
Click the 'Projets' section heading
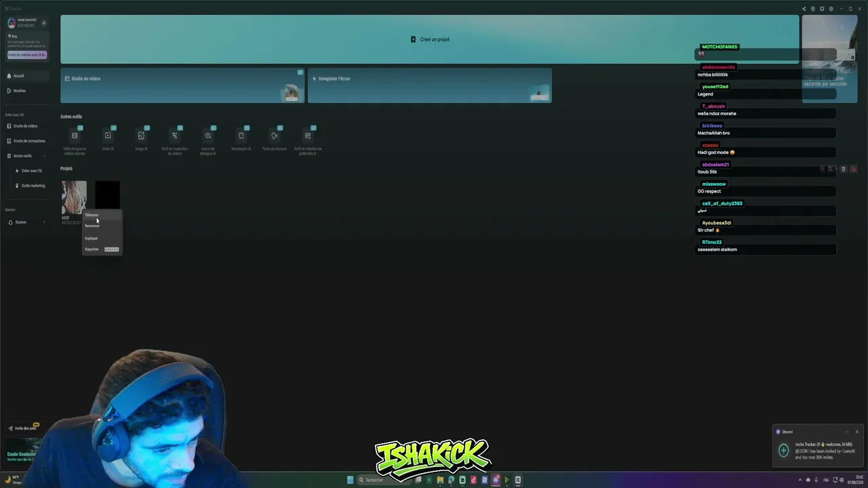click(66, 169)
